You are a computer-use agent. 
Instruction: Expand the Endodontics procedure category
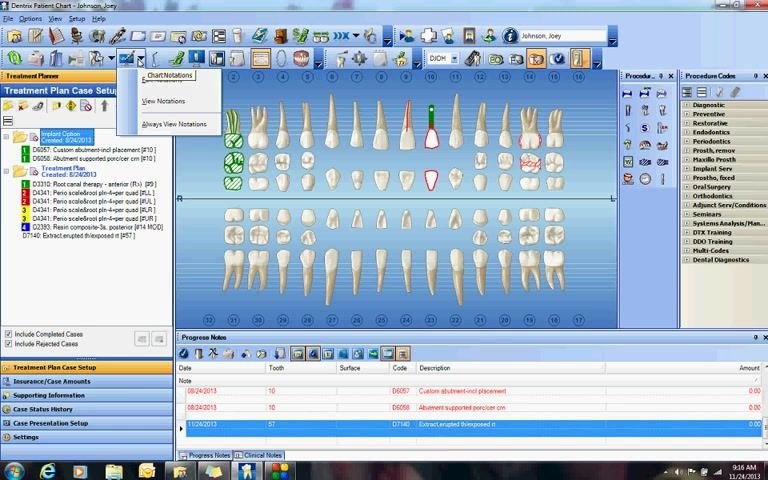pos(686,132)
